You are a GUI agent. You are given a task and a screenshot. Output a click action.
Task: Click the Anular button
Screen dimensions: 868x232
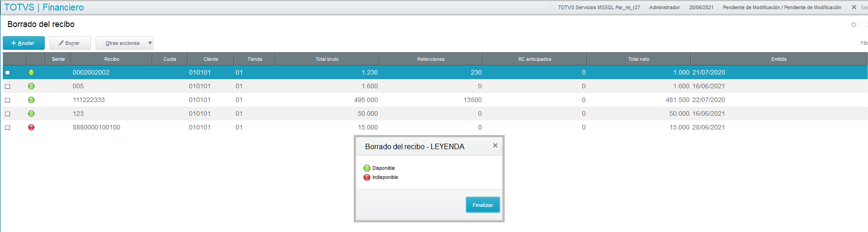[24, 43]
